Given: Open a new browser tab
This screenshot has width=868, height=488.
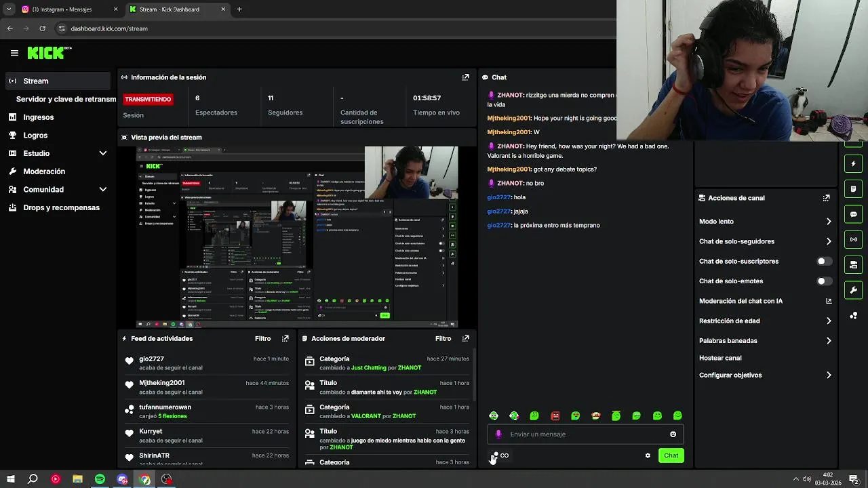Looking at the screenshot, I should (x=239, y=9).
